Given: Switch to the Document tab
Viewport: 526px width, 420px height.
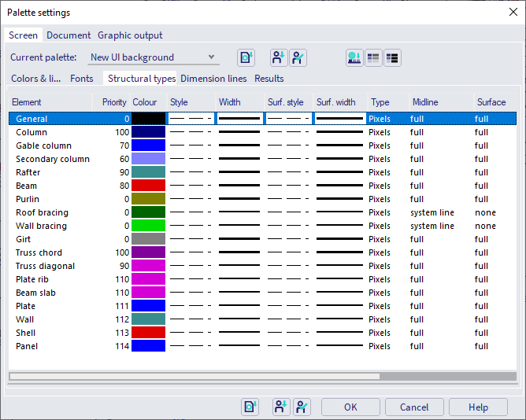Looking at the screenshot, I should pyautogui.click(x=69, y=35).
